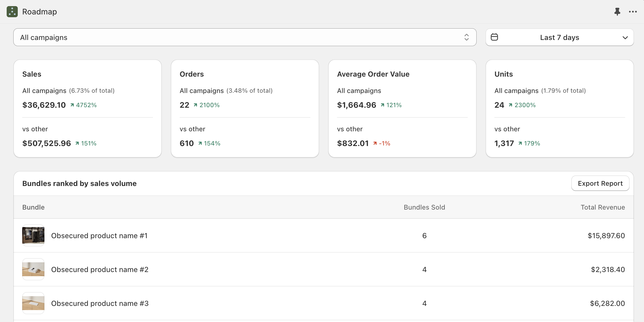This screenshot has height=322, width=644.
Task: Open the All campaigns dropdown
Action: coord(244,37)
